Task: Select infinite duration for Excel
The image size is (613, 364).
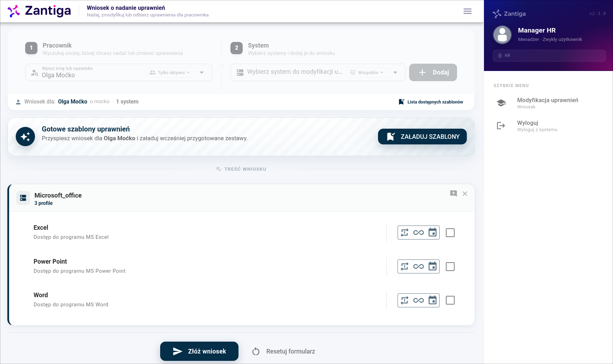Action: coord(418,233)
